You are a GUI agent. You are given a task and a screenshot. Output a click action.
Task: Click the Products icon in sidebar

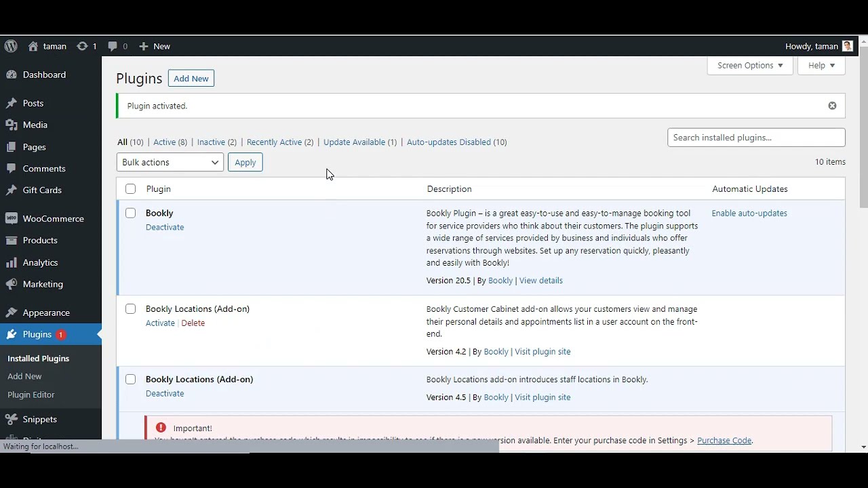click(11, 241)
